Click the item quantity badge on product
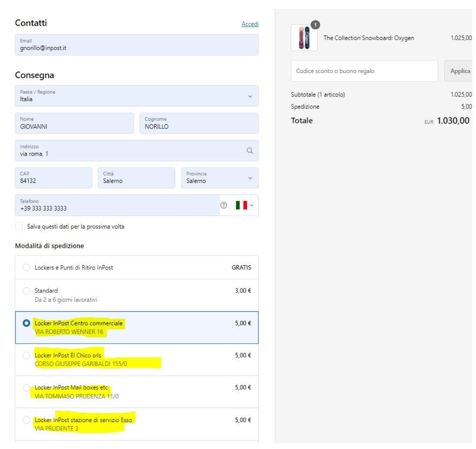 pyautogui.click(x=315, y=25)
